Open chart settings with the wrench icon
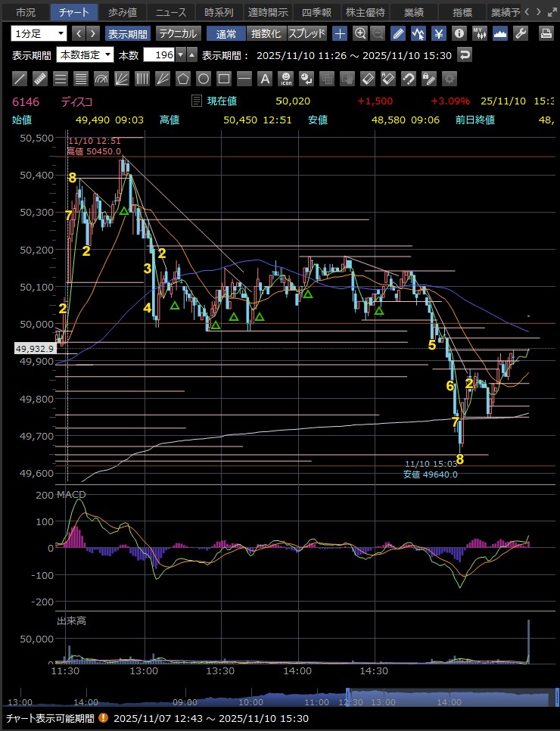560x731 pixels. (521, 33)
